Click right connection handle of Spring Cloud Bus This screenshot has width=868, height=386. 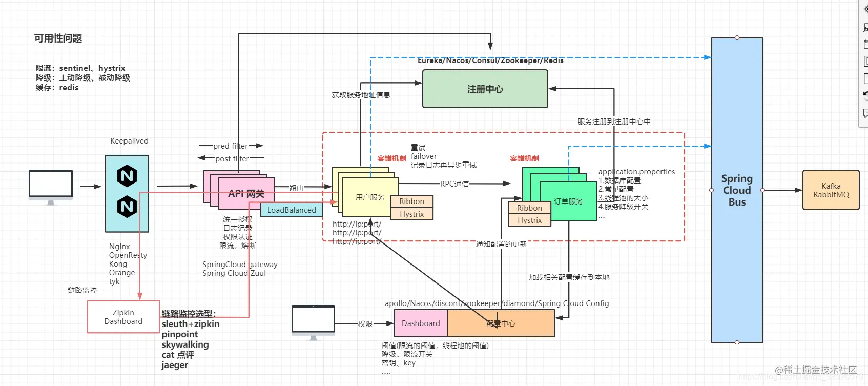(762, 190)
